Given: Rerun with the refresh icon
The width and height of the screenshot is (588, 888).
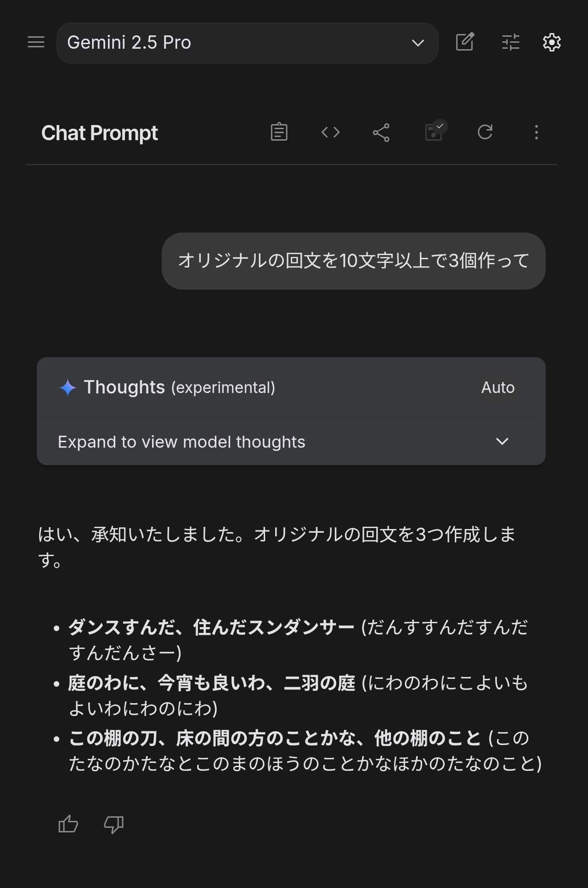Looking at the screenshot, I should pyautogui.click(x=485, y=132).
